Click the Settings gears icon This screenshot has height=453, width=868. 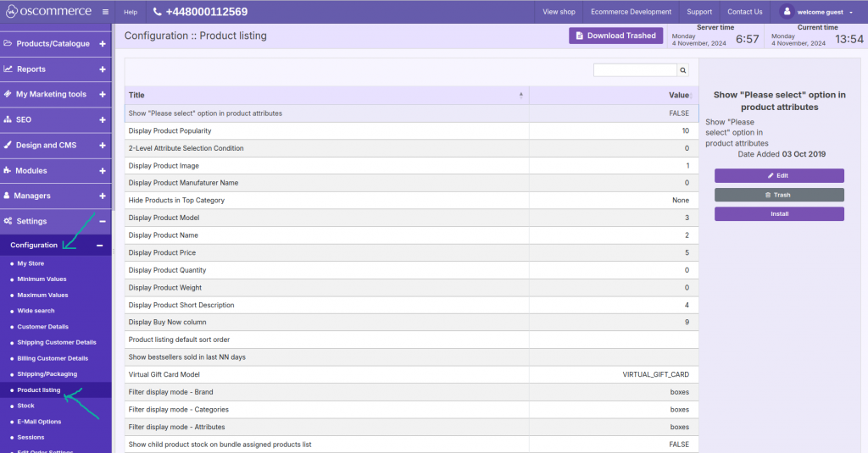click(x=8, y=221)
